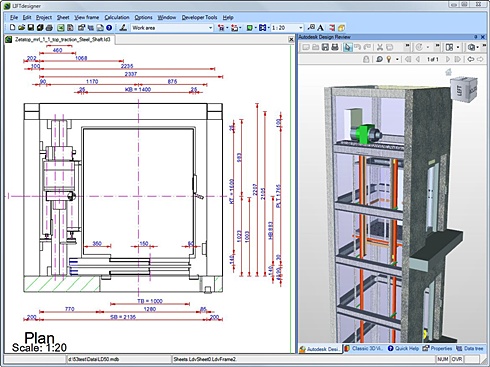Open dropdown arrow next to light bulb icon

pyautogui.click(x=397, y=59)
